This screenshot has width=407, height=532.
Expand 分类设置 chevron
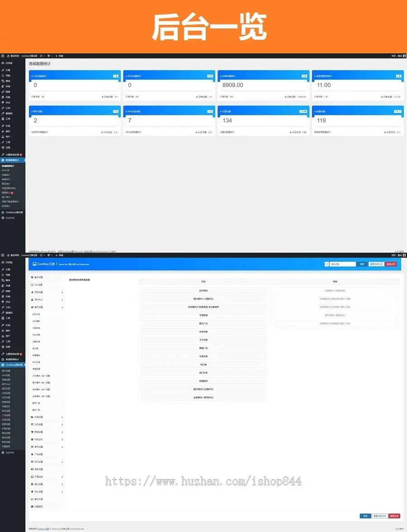pos(62,417)
